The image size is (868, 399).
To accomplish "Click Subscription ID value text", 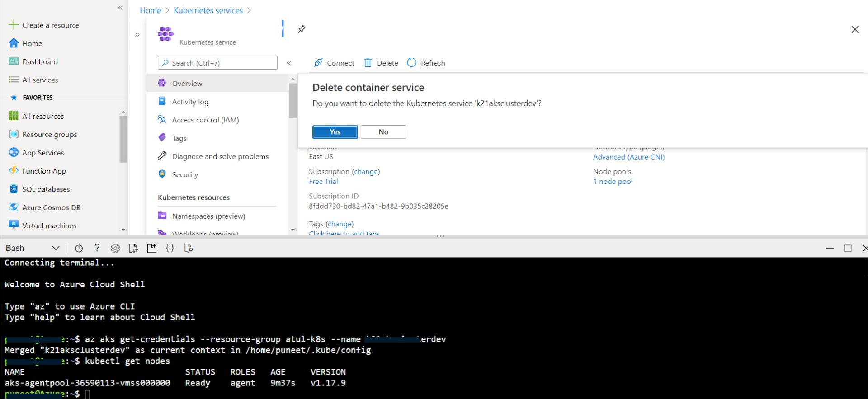I will click(x=378, y=206).
